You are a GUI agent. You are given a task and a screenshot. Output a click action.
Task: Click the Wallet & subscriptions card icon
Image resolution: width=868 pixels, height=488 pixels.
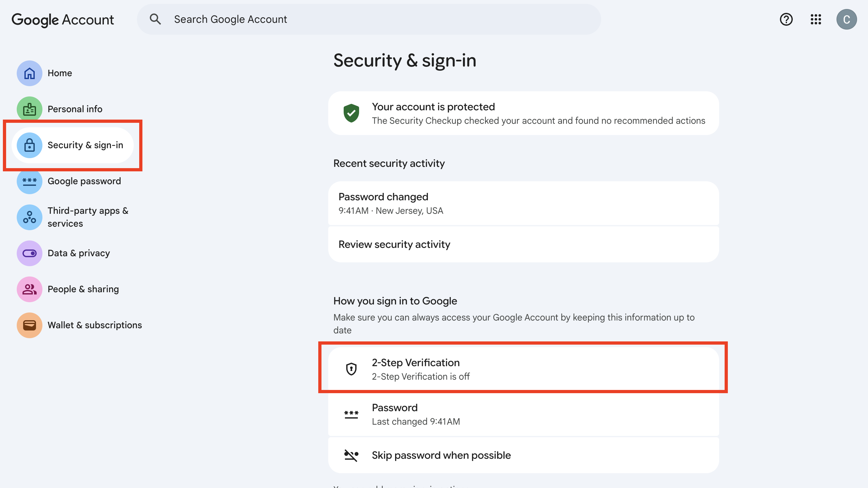pyautogui.click(x=29, y=325)
